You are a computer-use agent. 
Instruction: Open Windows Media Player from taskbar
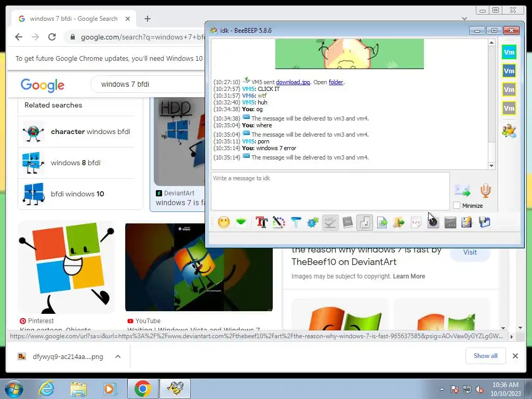tap(110, 389)
